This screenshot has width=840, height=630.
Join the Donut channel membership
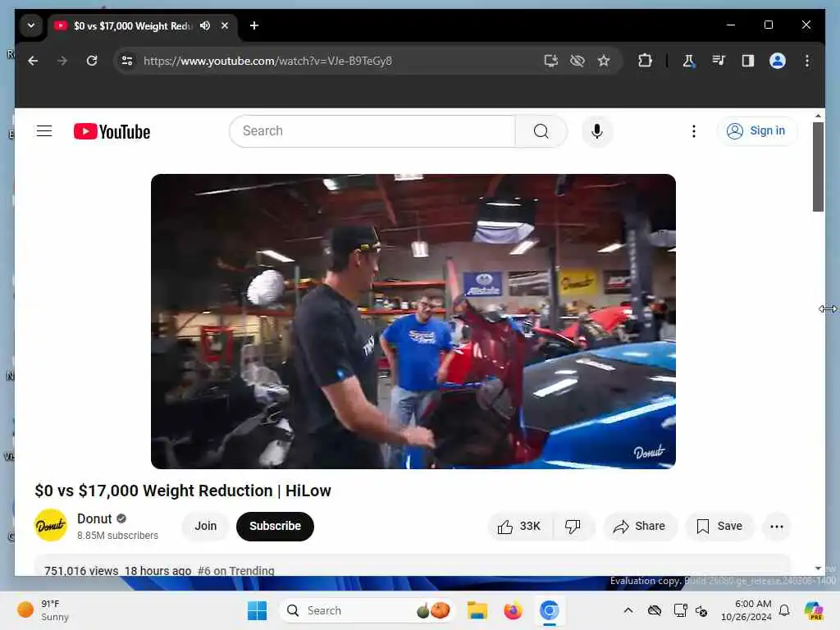pyautogui.click(x=206, y=526)
